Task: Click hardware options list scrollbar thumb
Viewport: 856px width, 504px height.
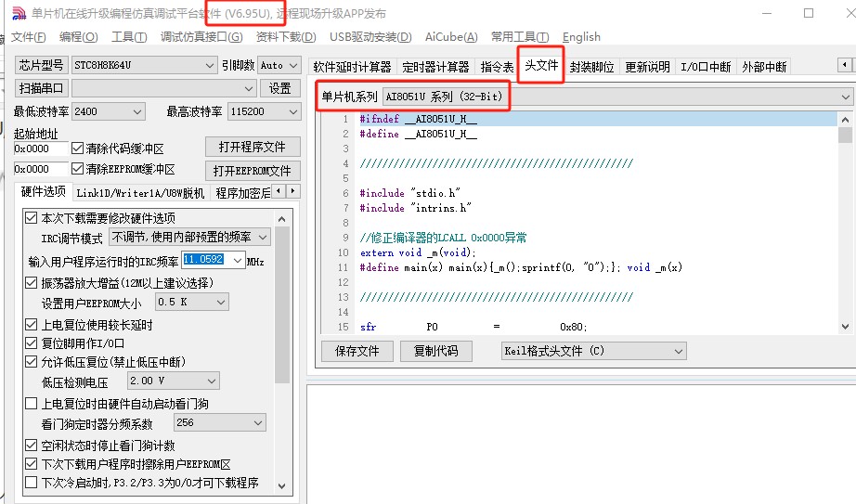Action: 281,304
